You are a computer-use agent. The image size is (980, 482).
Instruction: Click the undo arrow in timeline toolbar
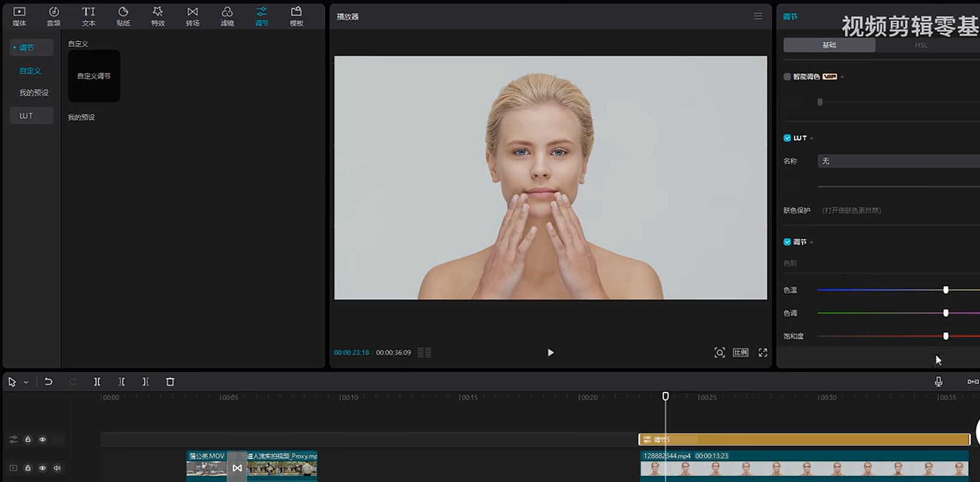[x=49, y=382]
